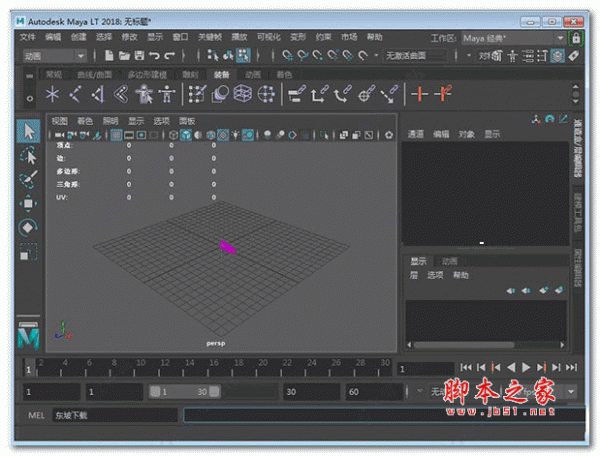Select the Scale tool in toolbox

coord(28,252)
